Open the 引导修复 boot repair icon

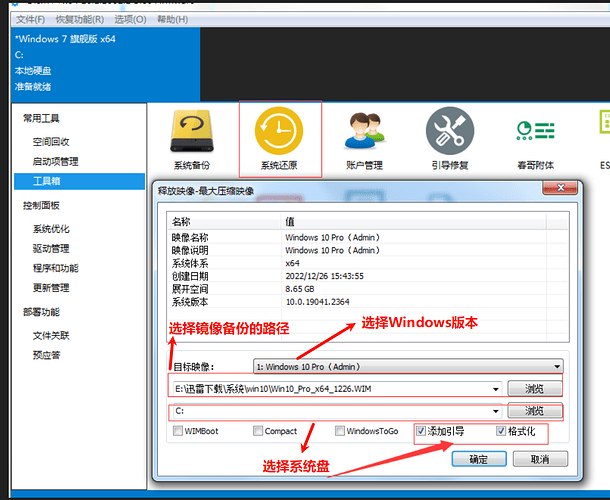click(450, 139)
